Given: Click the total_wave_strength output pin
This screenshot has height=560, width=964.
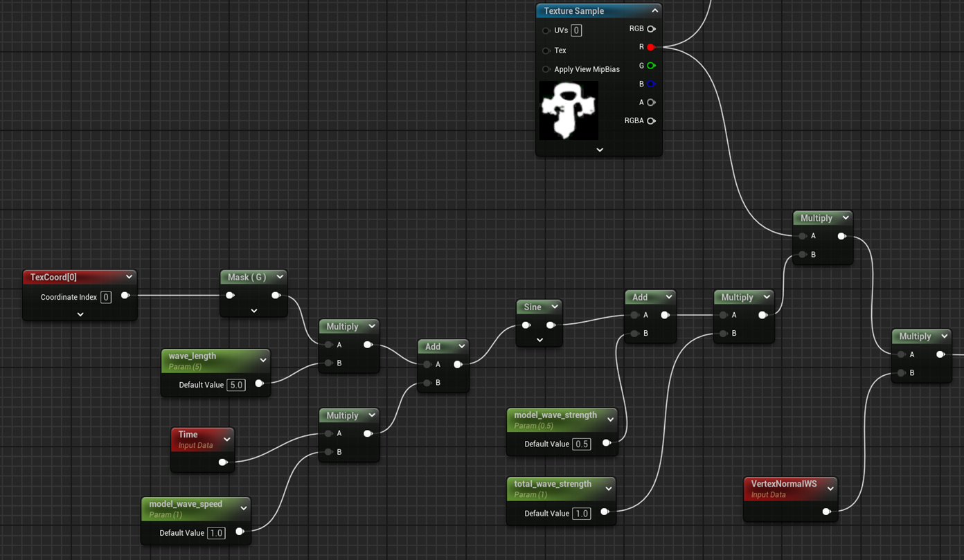Looking at the screenshot, I should [605, 512].
